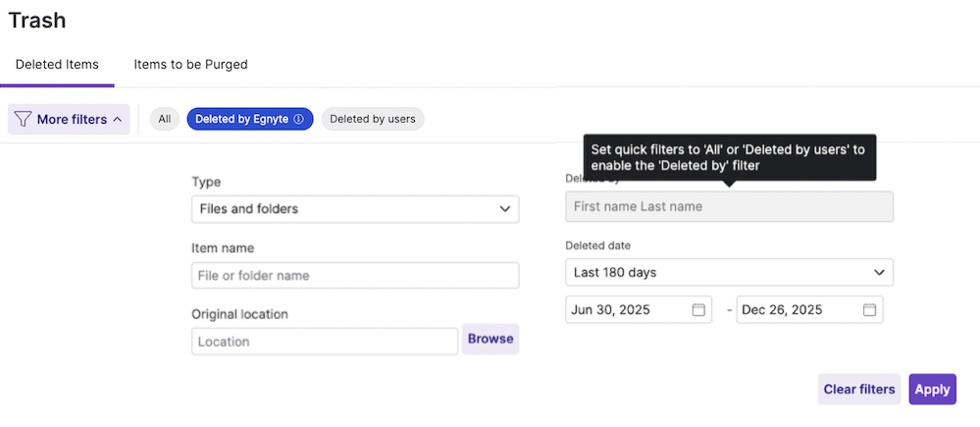
Task: Enable the Deleted by users filter
Action: 373,120
